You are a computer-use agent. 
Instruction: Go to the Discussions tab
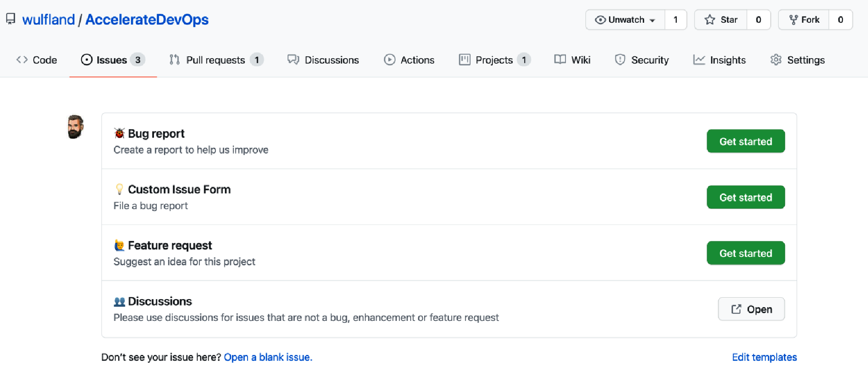coord(323,60)
